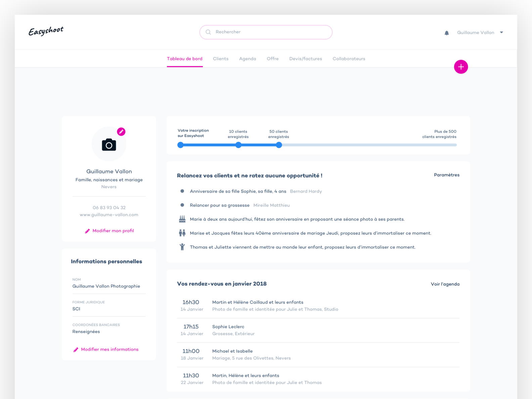This screenshot has width=532, height=399.
Task: Click the SCI forme juridique value
Action: (76, 309)
